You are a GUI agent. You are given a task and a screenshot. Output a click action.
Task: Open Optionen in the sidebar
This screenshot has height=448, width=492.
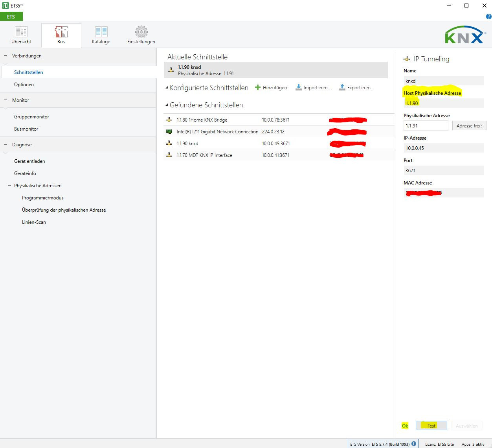click(24, 85)
